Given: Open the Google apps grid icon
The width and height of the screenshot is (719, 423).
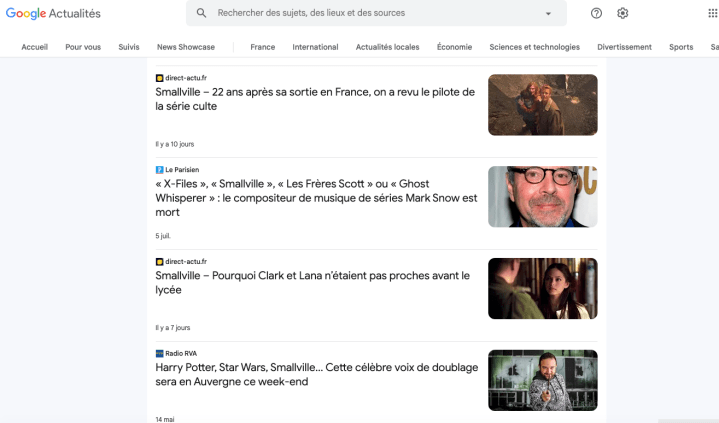Looking at the screenshot, I should coord(712,13).
